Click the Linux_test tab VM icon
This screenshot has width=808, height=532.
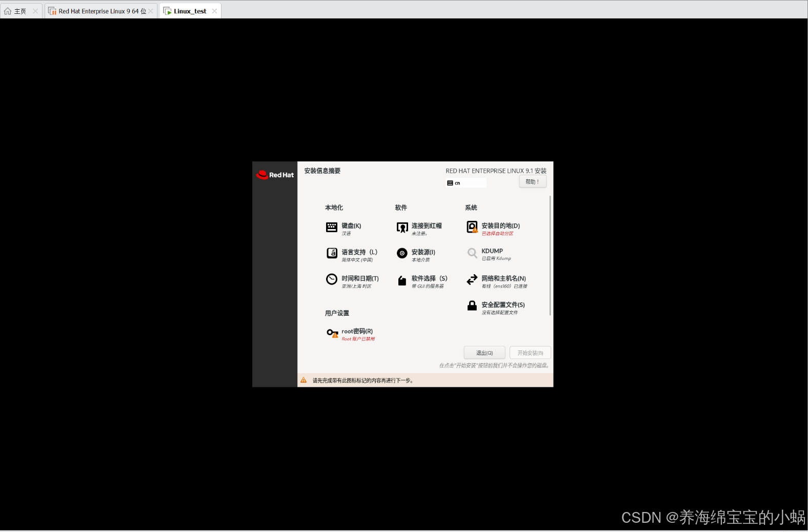[x=167, y=11]
